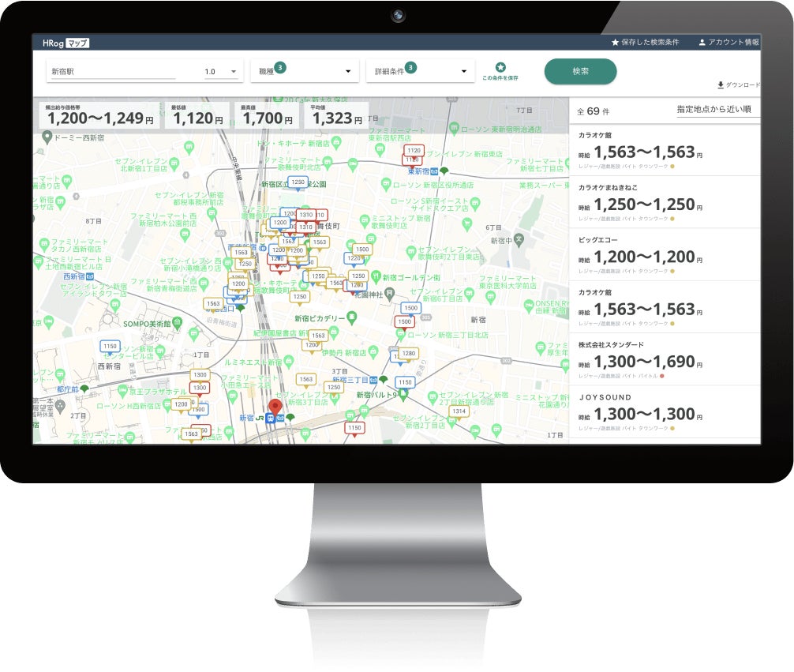The width and height of the screenshot is (794, 672).
Task: Open the JOYSOUND 1,300 yen listing
Action: (665, 411)
